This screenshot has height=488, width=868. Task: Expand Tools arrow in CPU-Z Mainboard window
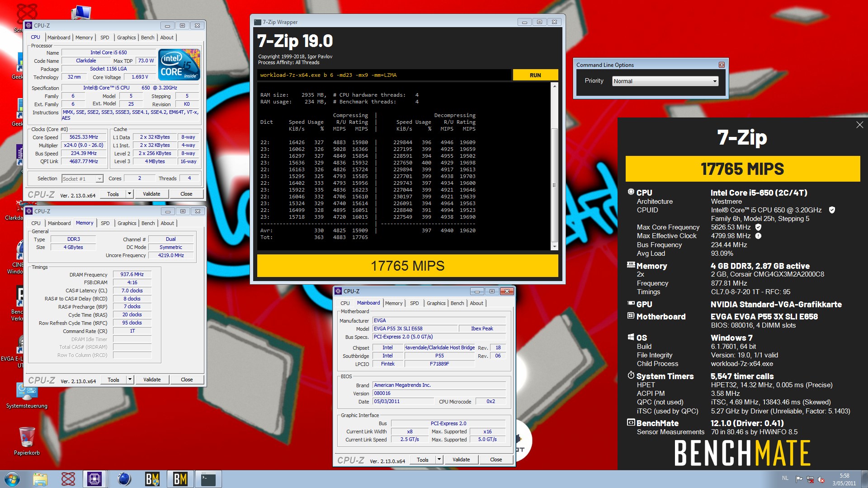coord(439,460)
